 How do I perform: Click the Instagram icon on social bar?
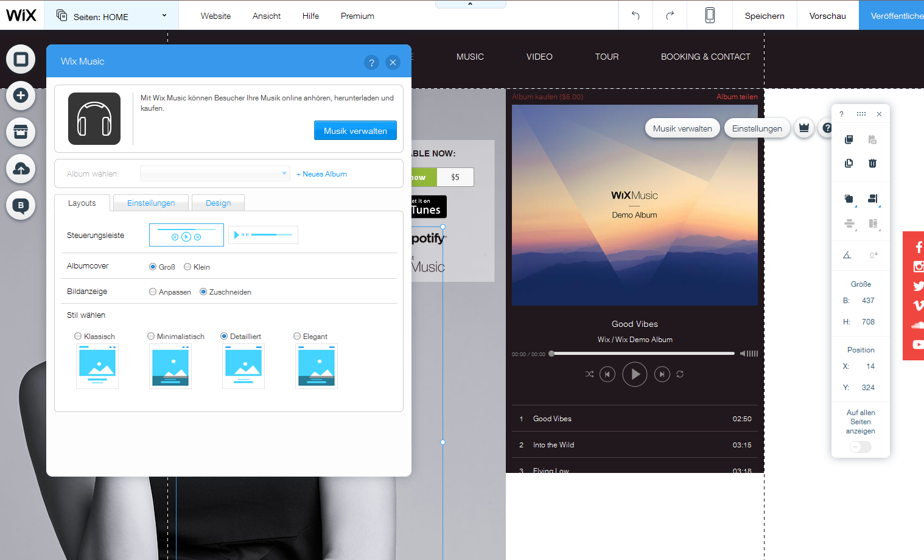point(919,266)
